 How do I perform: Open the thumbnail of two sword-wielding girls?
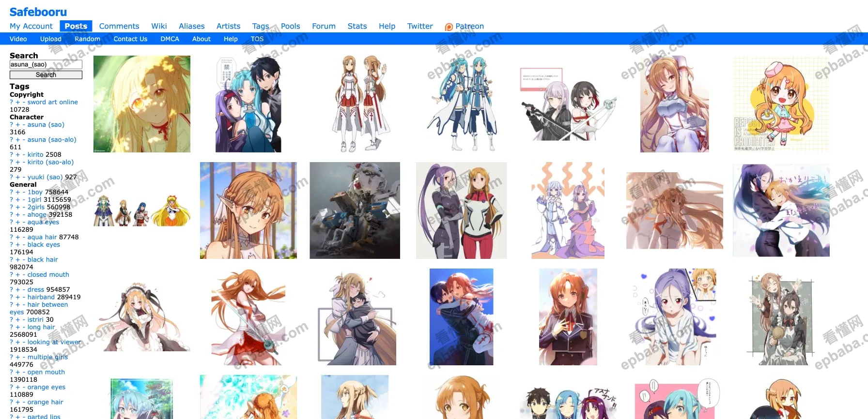click(x=568, y=105)
